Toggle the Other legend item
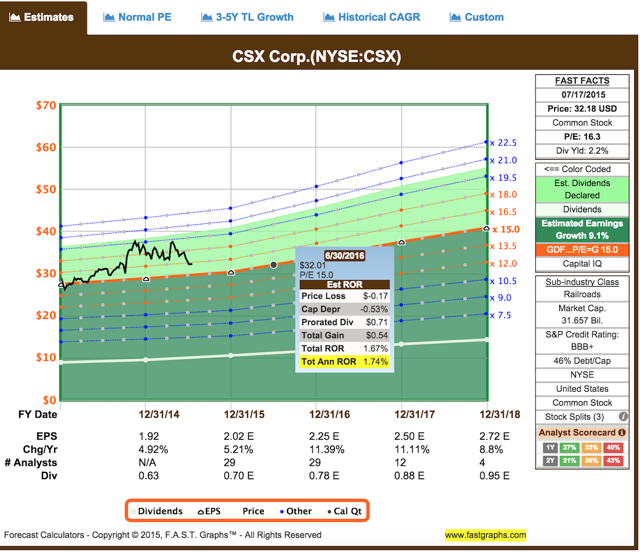This screenshot has width=640, height=552. [x=296, y=511]
